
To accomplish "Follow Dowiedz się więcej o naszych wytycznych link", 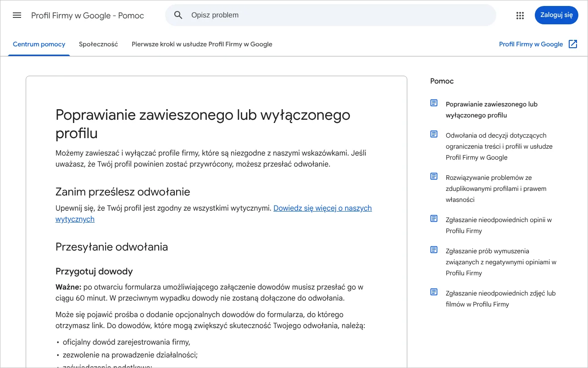I will pyautogui.click(x=214, y=214).
